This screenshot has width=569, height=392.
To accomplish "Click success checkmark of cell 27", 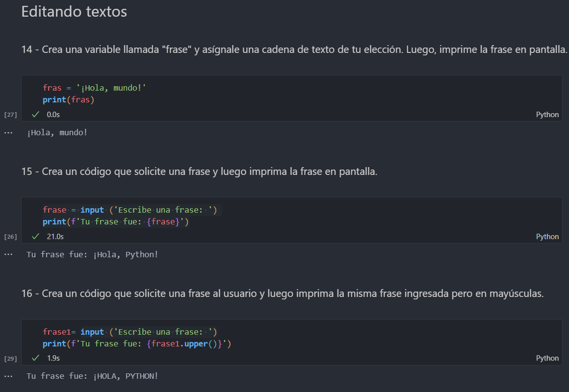I will pos(35,115).
